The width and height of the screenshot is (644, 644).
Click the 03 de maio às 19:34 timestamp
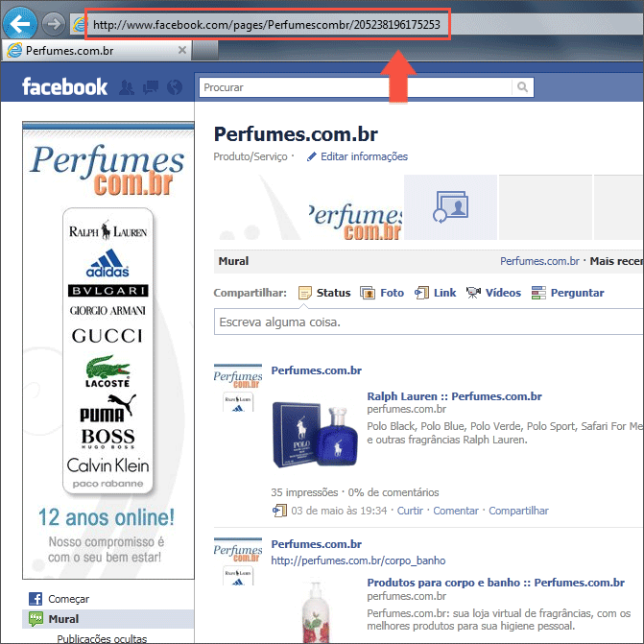click(x=339, y=511)
